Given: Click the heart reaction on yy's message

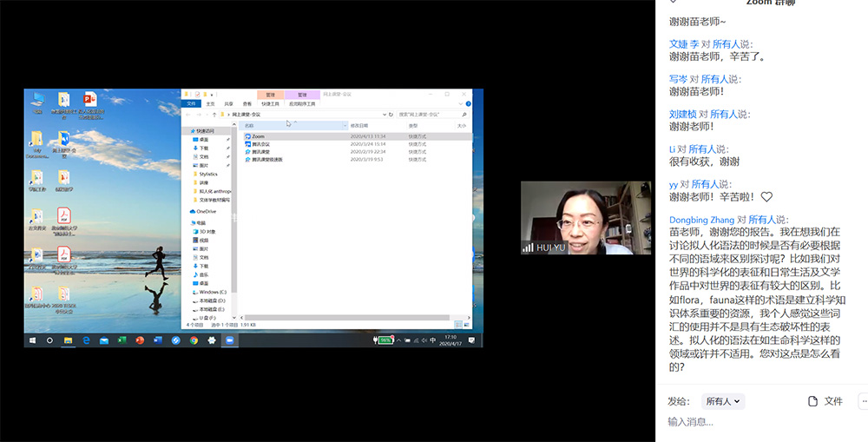Looking at the screenshot, I should tap(766, 197).
